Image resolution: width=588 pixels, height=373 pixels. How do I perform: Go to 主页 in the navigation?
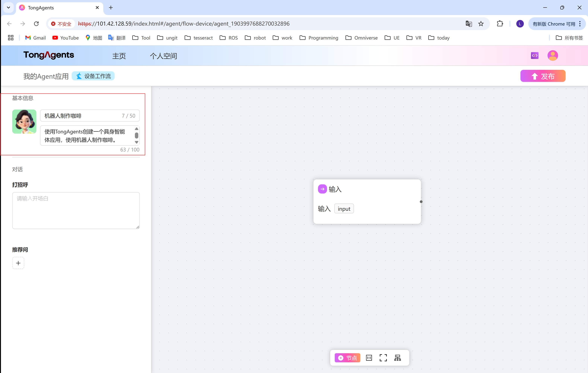(x=119, y=56)
